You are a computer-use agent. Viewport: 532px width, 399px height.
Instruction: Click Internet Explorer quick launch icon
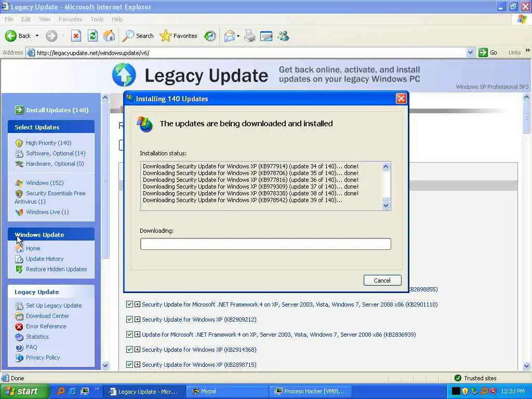(x=72, y=391)
